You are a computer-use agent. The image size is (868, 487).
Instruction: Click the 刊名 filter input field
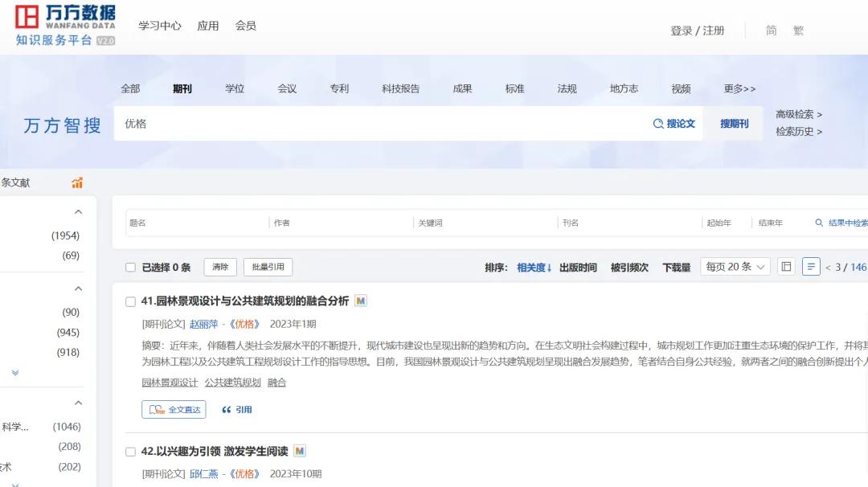(630, 223)
